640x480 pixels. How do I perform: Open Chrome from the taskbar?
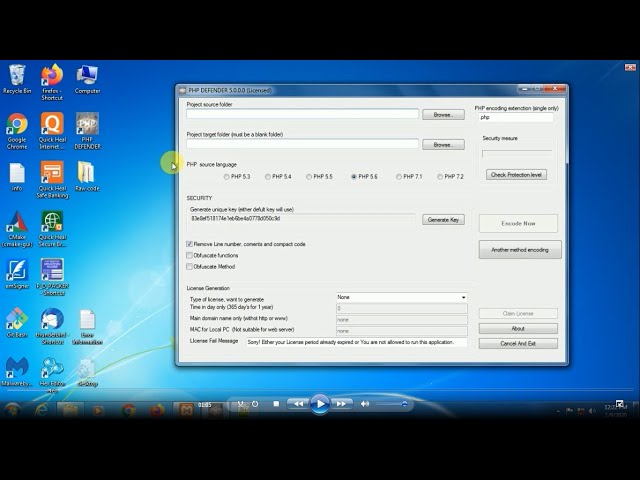point(129,409)
